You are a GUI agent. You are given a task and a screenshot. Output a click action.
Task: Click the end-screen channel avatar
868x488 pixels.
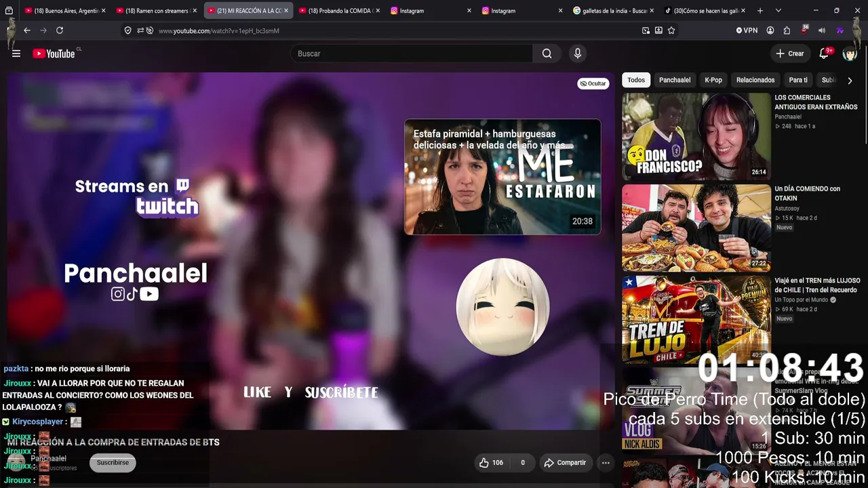pos(502,307)
